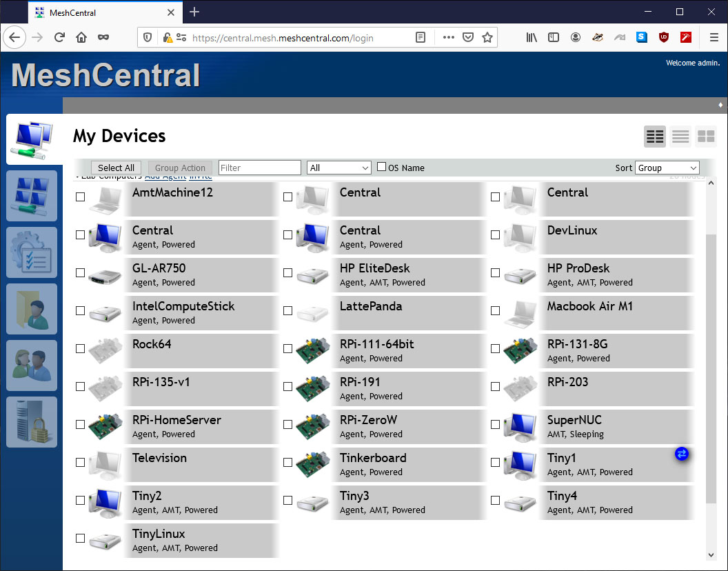This screenshot has height=571, width=728.
Task: Open the All device filter dropdown
Action: pyautogui.click(x=339, y=168)
